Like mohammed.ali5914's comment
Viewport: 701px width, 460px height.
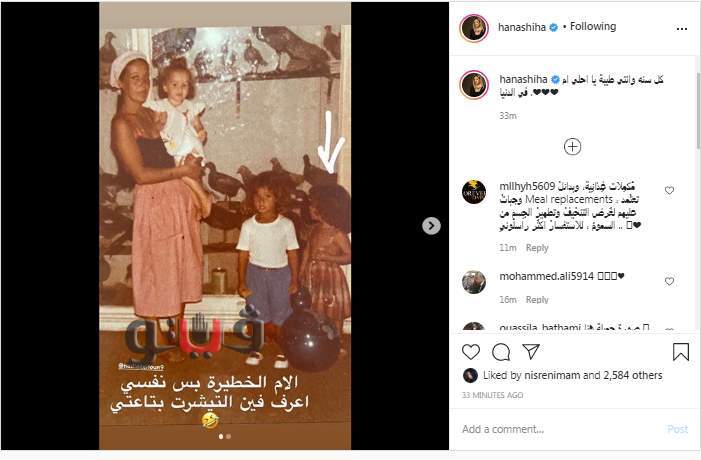669,281
